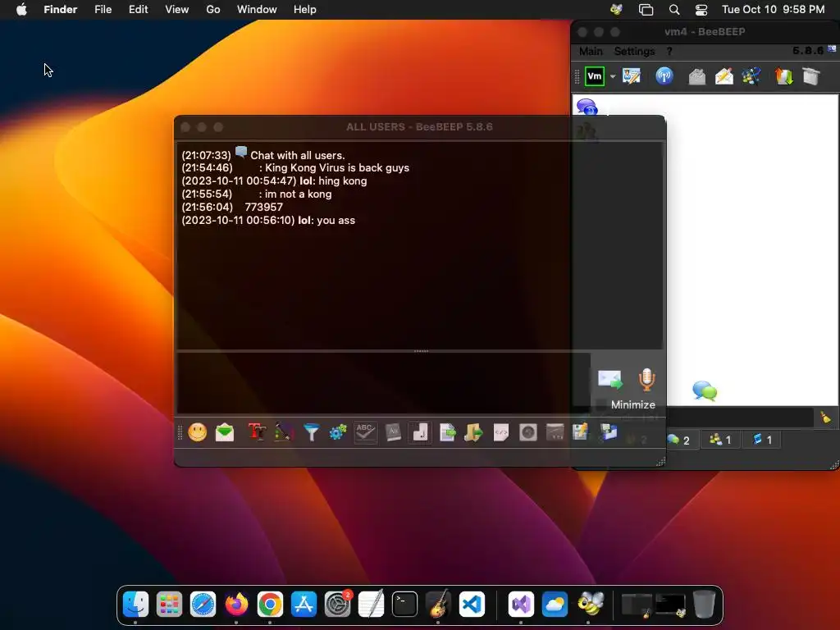Click the BeeBEEP bee icon in menu bar

point(617,10)
